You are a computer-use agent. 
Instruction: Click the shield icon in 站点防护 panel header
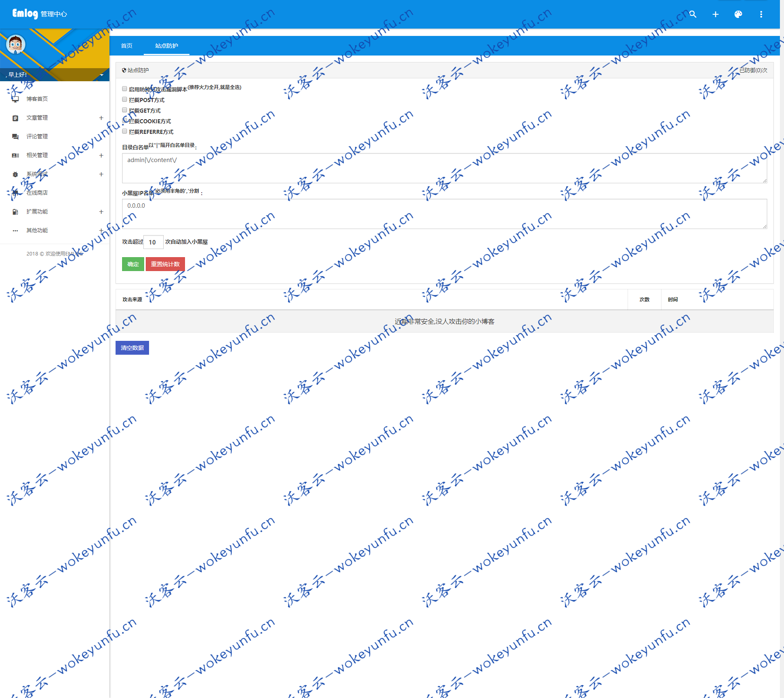(x=124, y=70)
